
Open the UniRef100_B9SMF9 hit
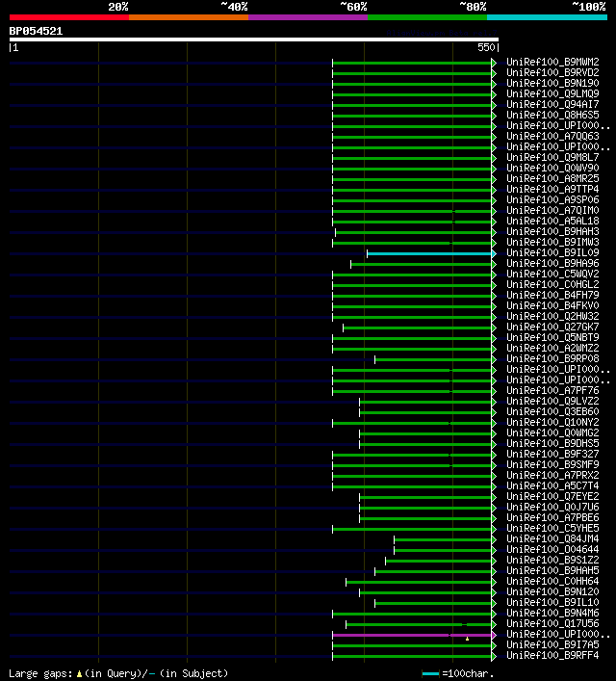tap(552, 464)
